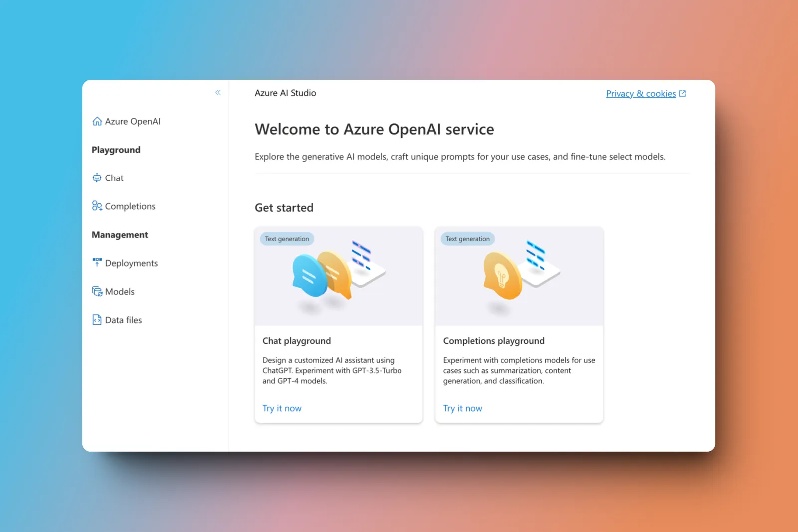The width and height of the screenshot is (798, 532).
Task: Open Data files in the Management section
Action: point(123,320)
